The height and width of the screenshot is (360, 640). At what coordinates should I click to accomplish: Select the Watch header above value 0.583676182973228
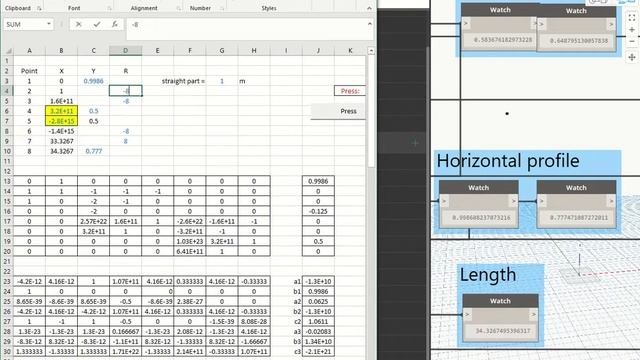coord(500,10)
